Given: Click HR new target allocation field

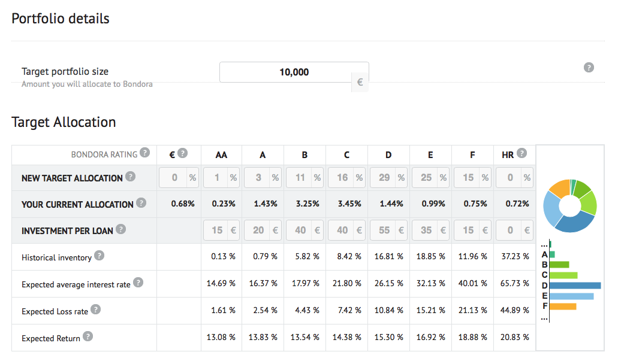Looking at the screenshot, I should [x=508, y=178].
